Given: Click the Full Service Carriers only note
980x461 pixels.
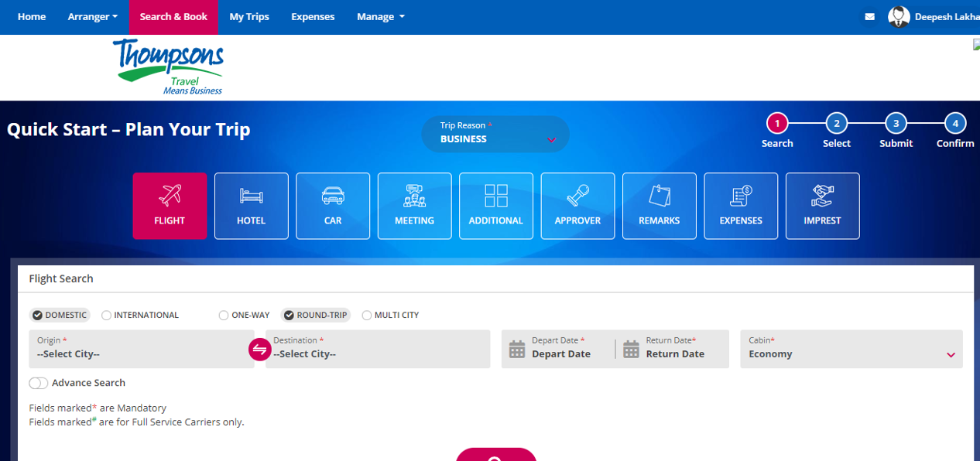Looking at the screenshot, I should click(x=136, y=422).
